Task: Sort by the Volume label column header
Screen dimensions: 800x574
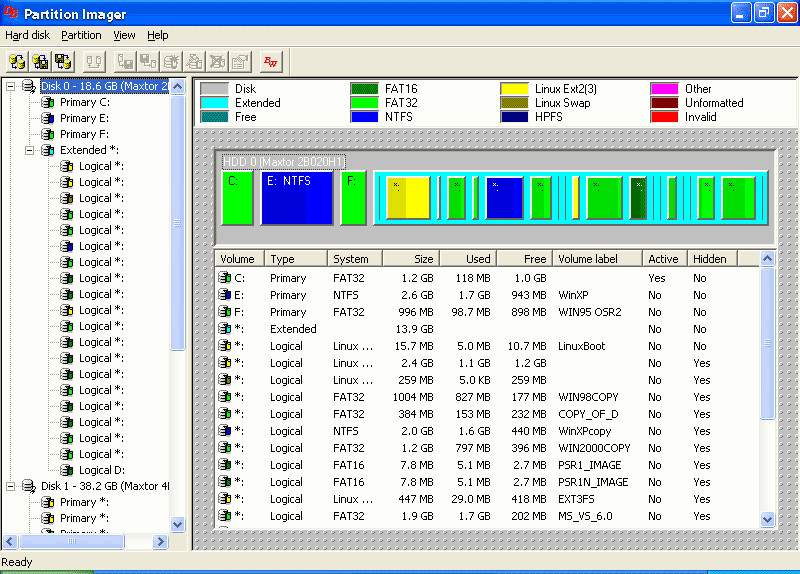Action: [597, 259]
